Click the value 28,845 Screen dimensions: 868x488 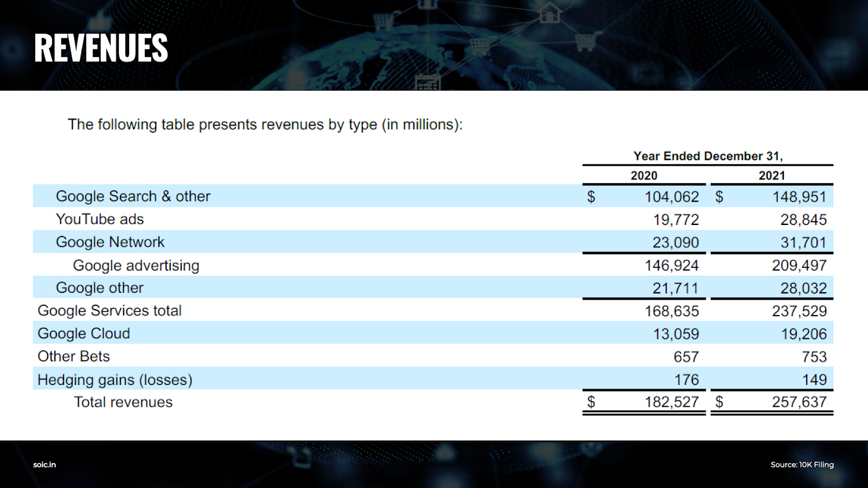pos(803,220)
